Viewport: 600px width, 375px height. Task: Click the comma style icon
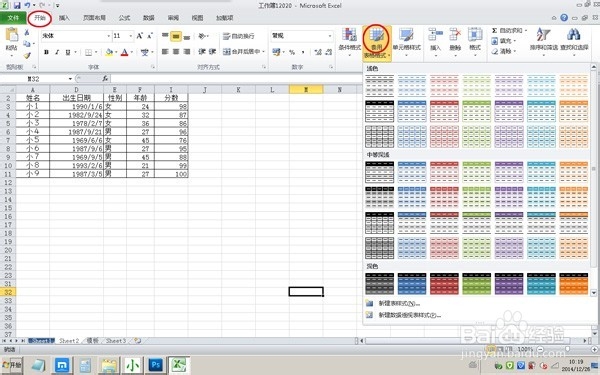tap(303, 52)
